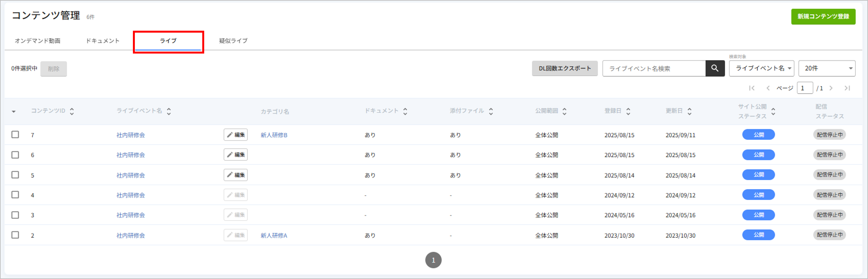Focus the ライブイベント名検索 search field

point(654,68)
